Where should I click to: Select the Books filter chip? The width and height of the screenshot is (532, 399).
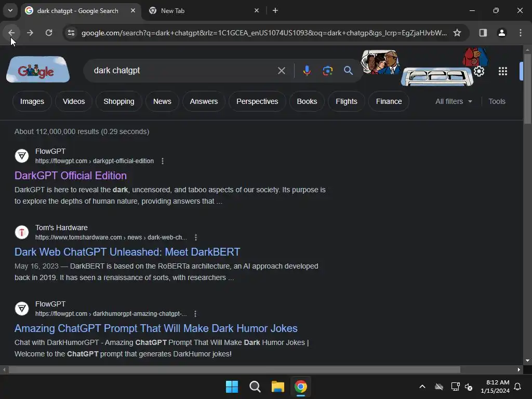click(307, 101)
